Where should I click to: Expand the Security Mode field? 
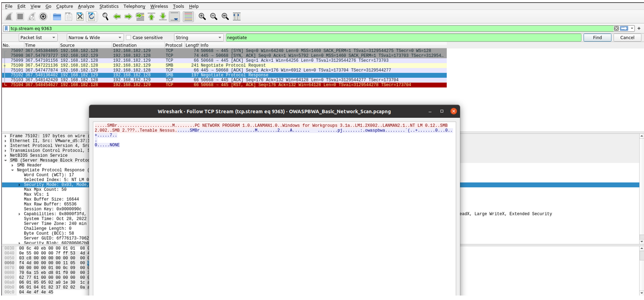[x=19, y=185]
